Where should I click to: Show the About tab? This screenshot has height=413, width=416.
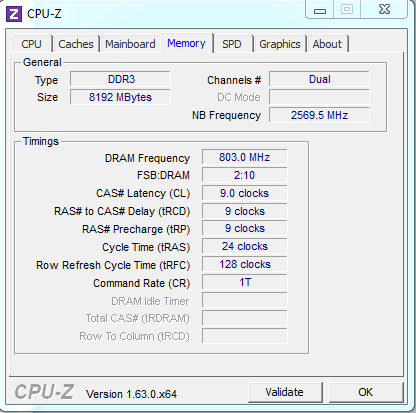(x=327, y=44)
